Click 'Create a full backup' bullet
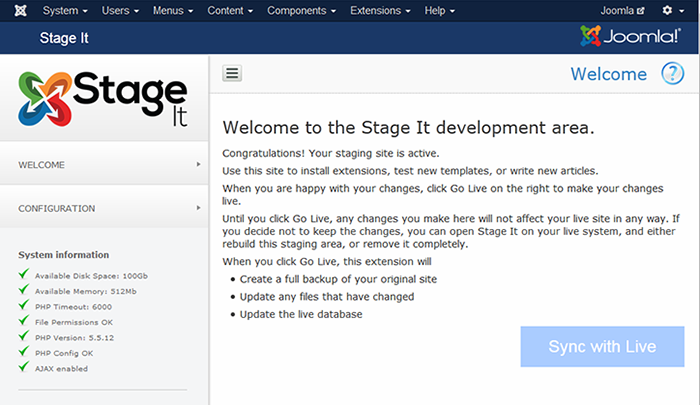Screen dimensions: 700x405 tap(338, 279)
